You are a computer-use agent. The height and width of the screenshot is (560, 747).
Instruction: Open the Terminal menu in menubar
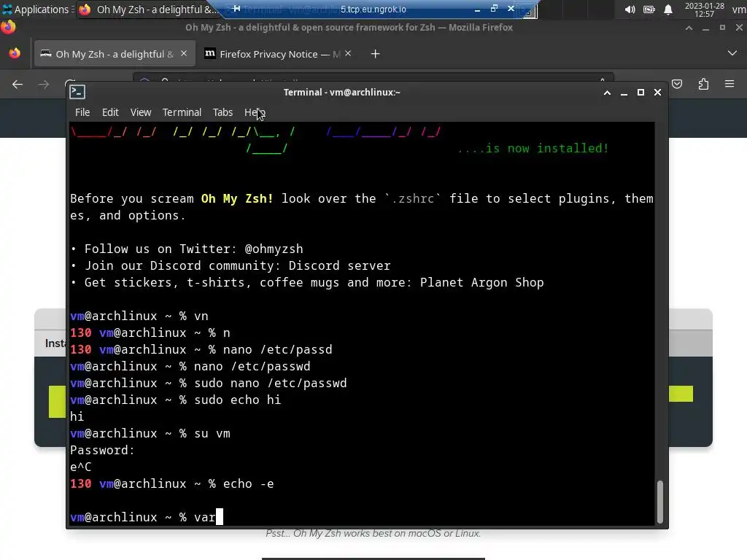(x=182, y=112)
